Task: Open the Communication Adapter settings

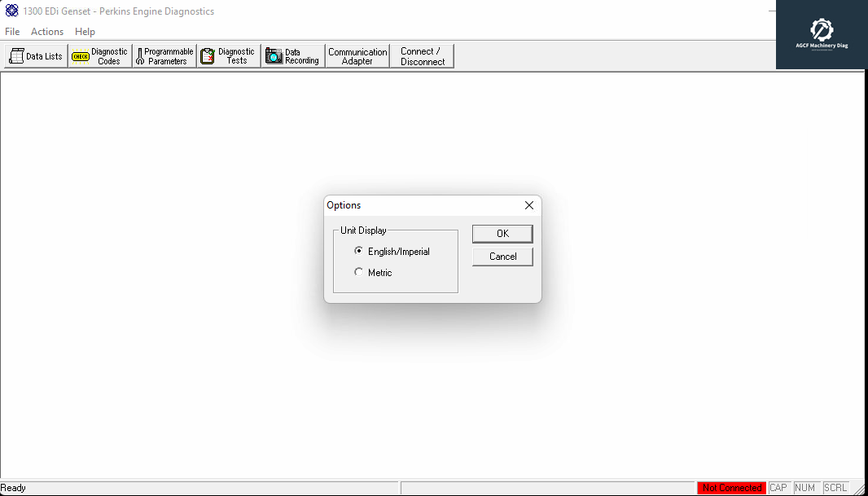Action: click(357, 55)
